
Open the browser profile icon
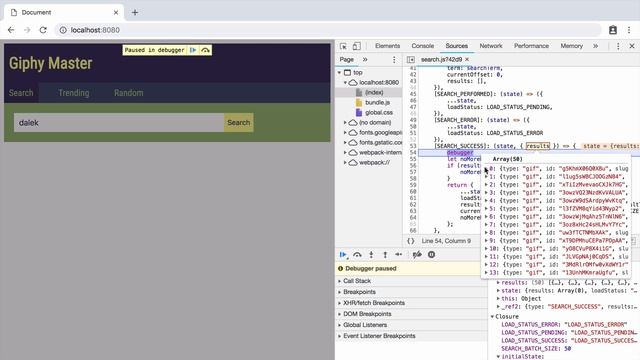pos(613,30)
